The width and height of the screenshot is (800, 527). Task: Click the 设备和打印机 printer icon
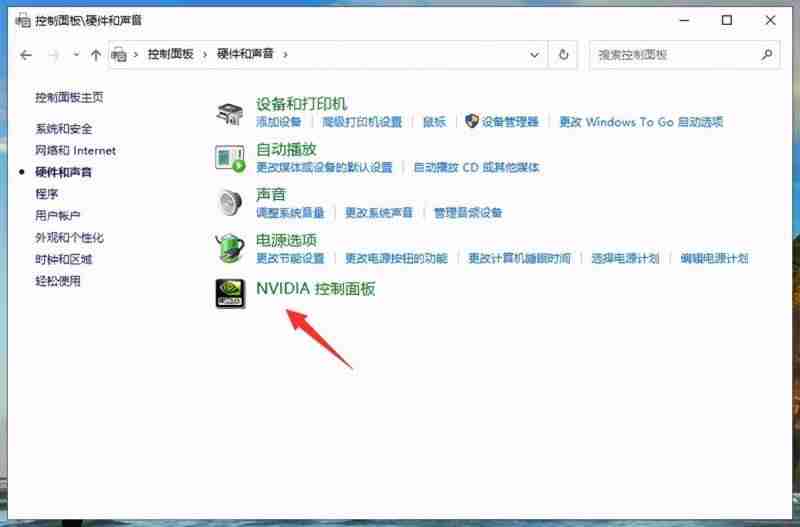coord(230,113)
